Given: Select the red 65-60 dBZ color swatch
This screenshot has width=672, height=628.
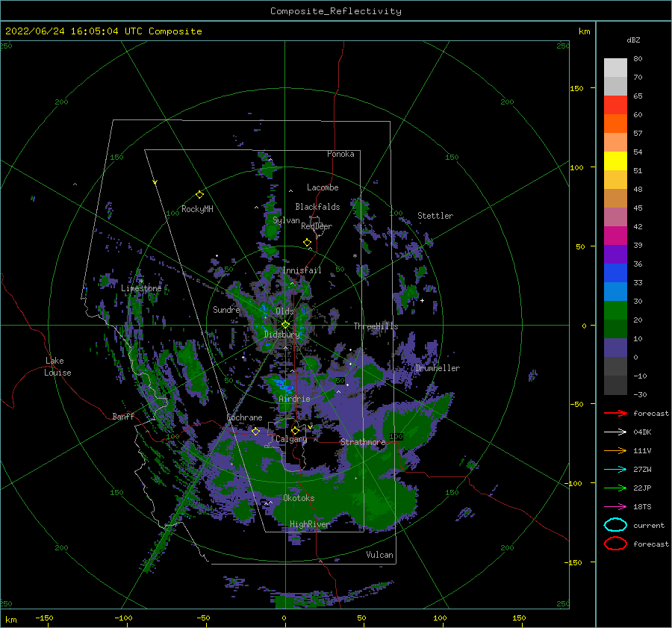Looking at the screenshot, I should click(615, 105).
